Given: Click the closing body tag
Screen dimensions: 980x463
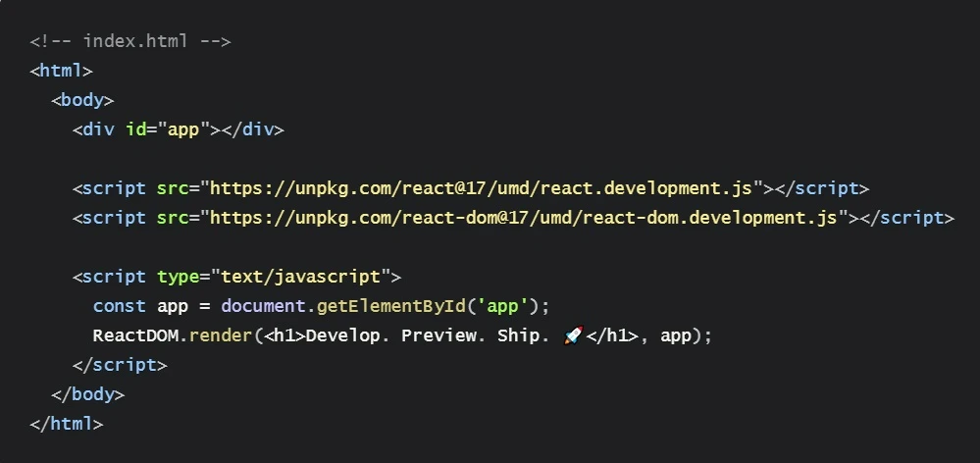Looking at the screenshot, I should tap(88, 394).
